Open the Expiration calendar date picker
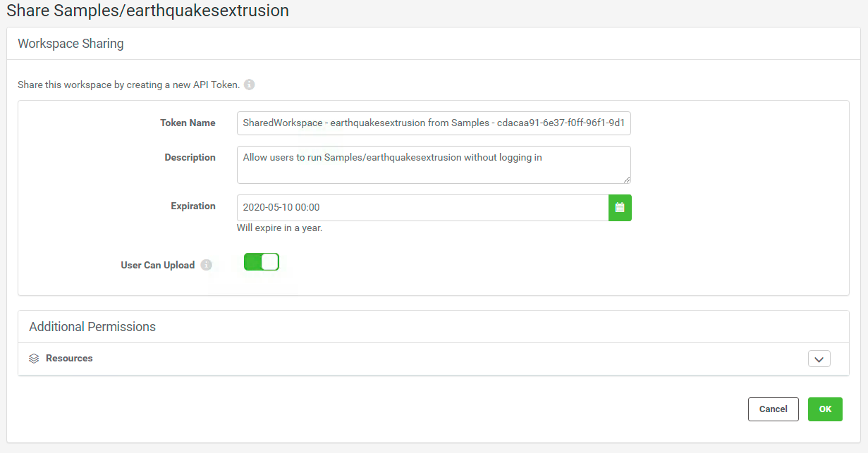The width and height of the screenshot is (868, 453). [x=620, y=208]
